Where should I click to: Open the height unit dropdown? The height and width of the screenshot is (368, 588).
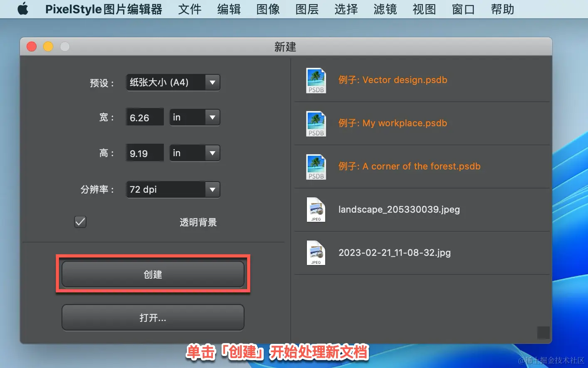(195, 153)
